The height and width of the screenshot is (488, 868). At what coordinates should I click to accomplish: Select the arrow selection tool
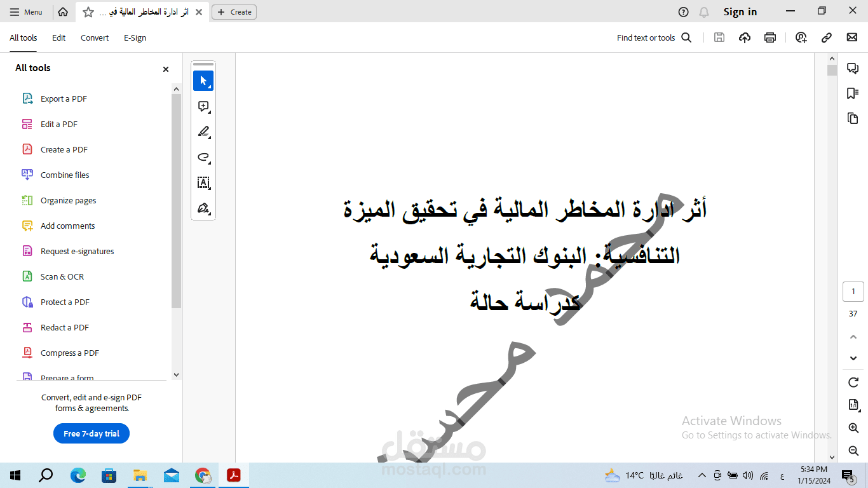[203, 81]
